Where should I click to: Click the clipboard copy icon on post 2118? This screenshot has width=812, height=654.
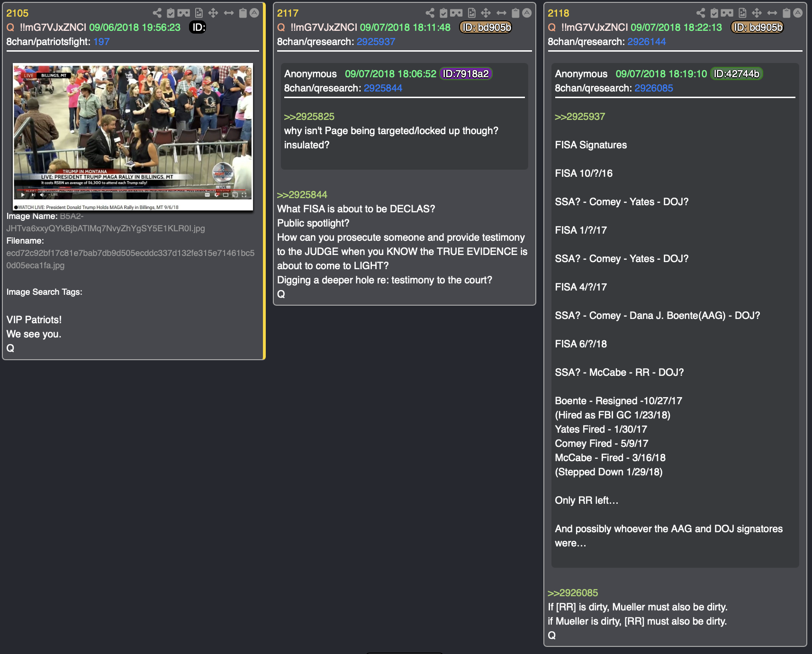[x=787, y=13]
